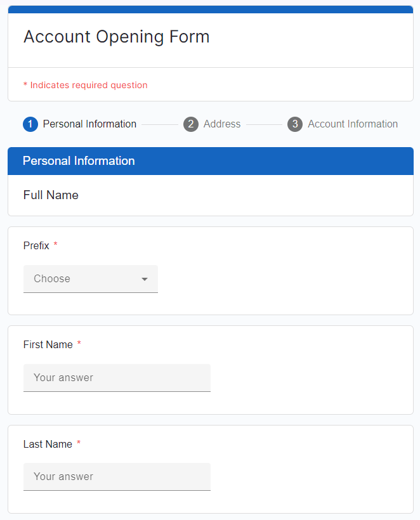
Task: Click the red asterisk beside Last Name
Action: click(79, 443)
